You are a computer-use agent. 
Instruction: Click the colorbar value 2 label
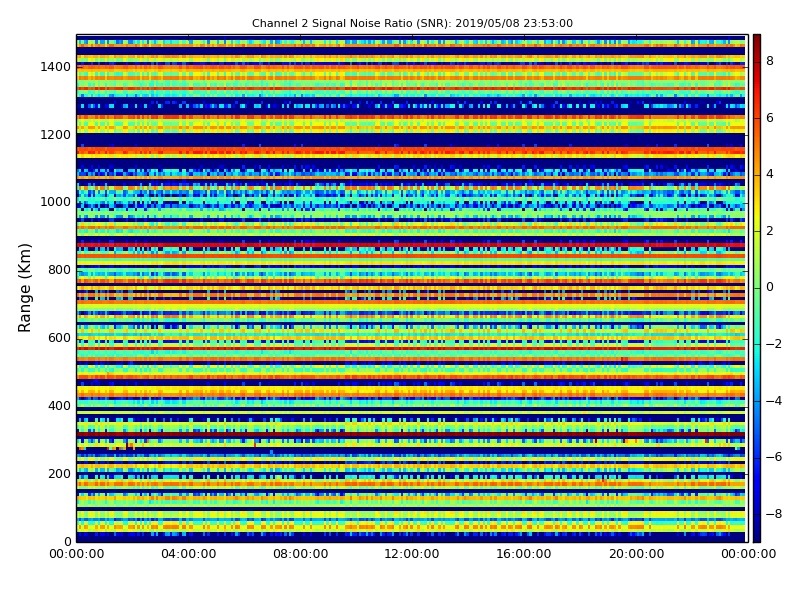[770, 231]
